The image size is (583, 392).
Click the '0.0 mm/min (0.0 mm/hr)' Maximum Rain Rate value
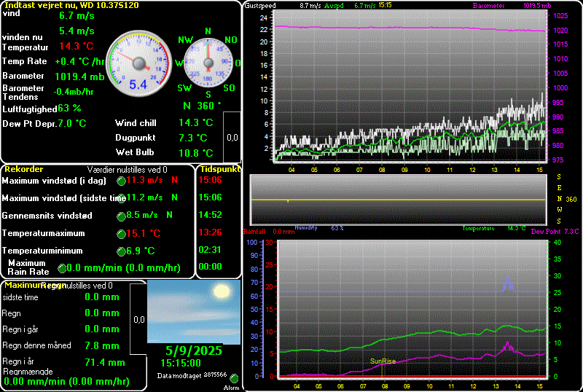pos(123,268)
